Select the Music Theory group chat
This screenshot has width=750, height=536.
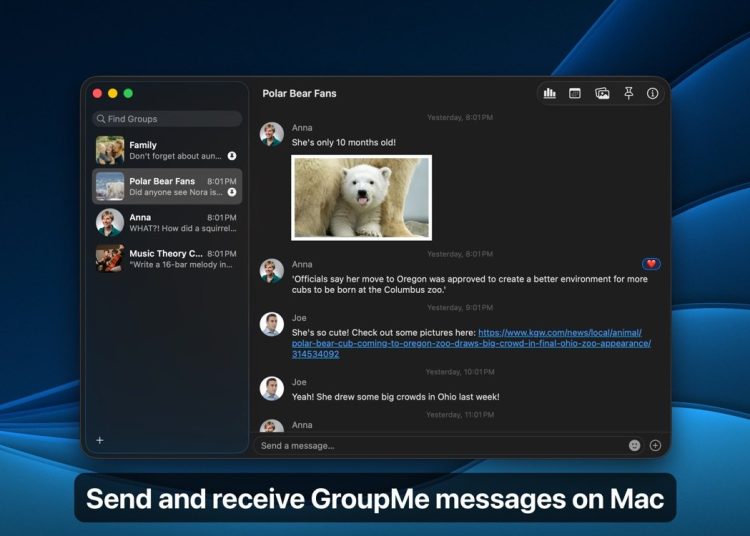tap(167, 258)
